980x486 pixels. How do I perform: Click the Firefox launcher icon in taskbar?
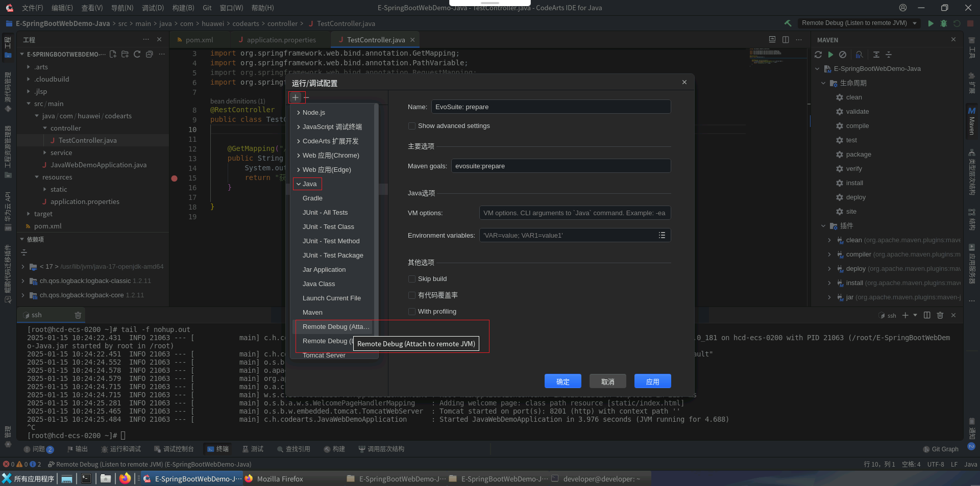[125, 478]
